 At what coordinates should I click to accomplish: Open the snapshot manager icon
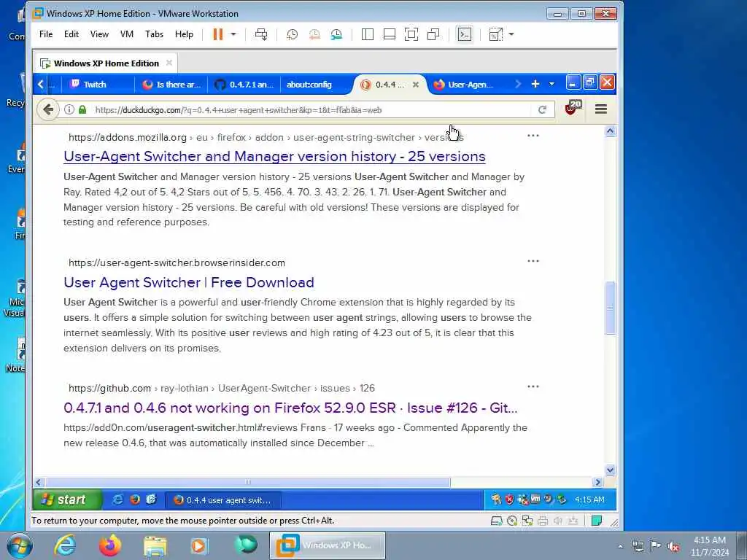[x=336, y=34]
